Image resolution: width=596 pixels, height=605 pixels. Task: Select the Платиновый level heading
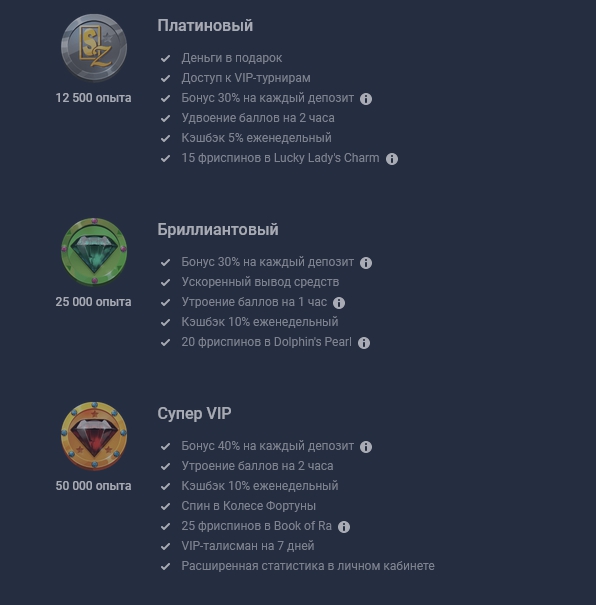point(205,26)
